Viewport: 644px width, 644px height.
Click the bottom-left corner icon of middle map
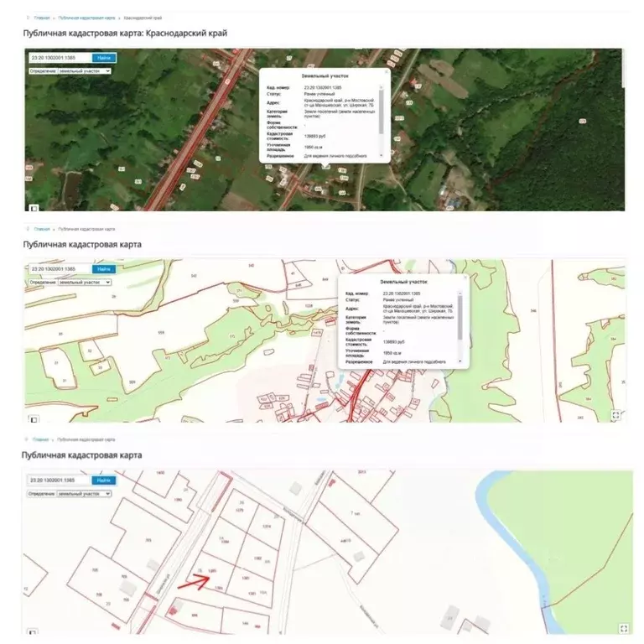click(x=34, y=415)
